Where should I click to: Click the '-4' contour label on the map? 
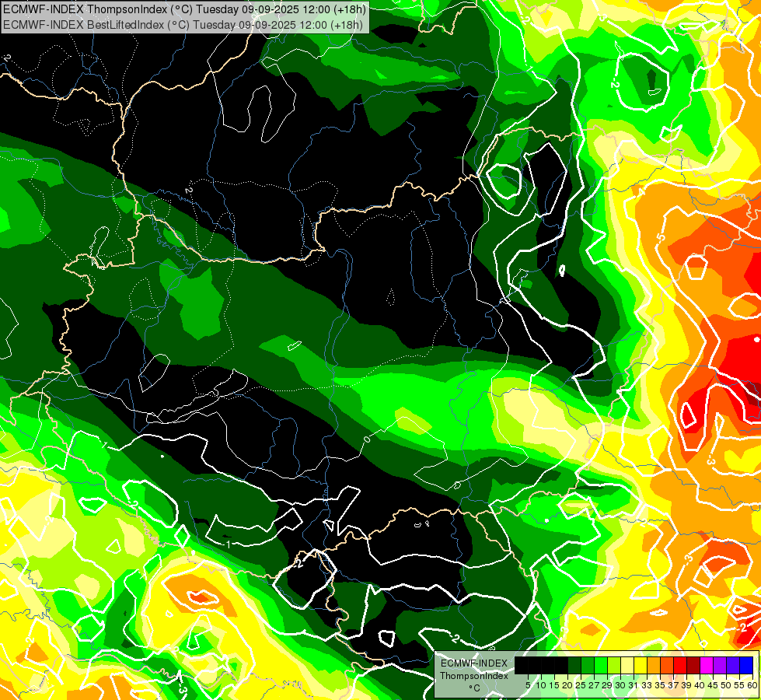click(641, 192)
